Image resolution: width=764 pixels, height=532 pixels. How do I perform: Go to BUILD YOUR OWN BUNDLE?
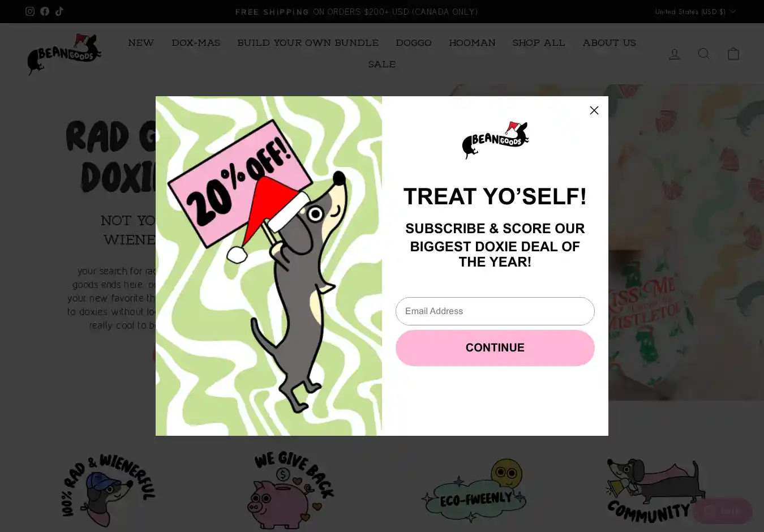click(308, 43)
